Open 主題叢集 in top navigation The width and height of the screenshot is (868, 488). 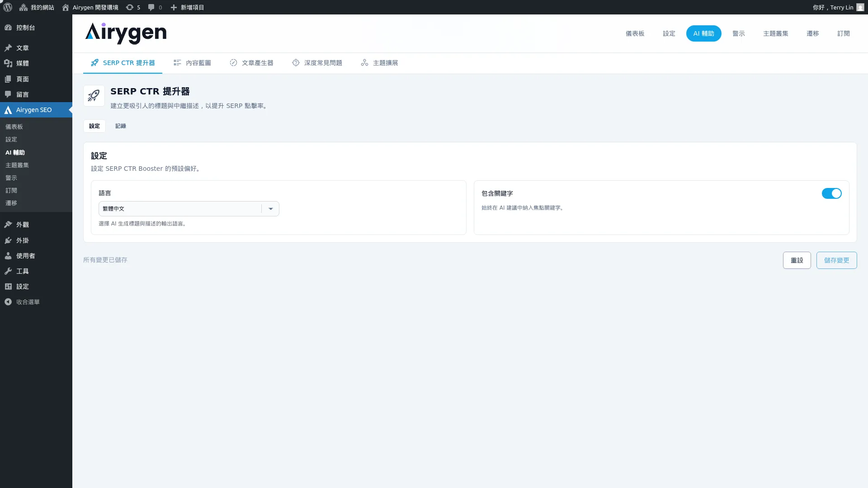click(x=775, y=33)
